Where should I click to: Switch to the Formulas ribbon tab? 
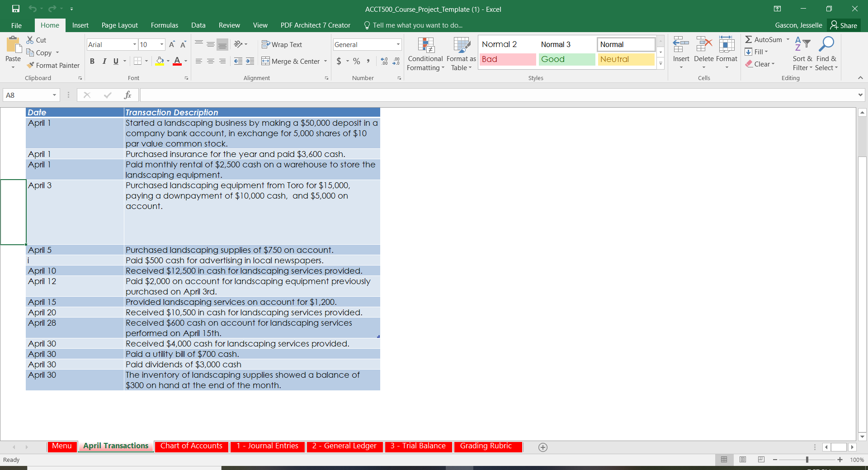click(164, 25)
